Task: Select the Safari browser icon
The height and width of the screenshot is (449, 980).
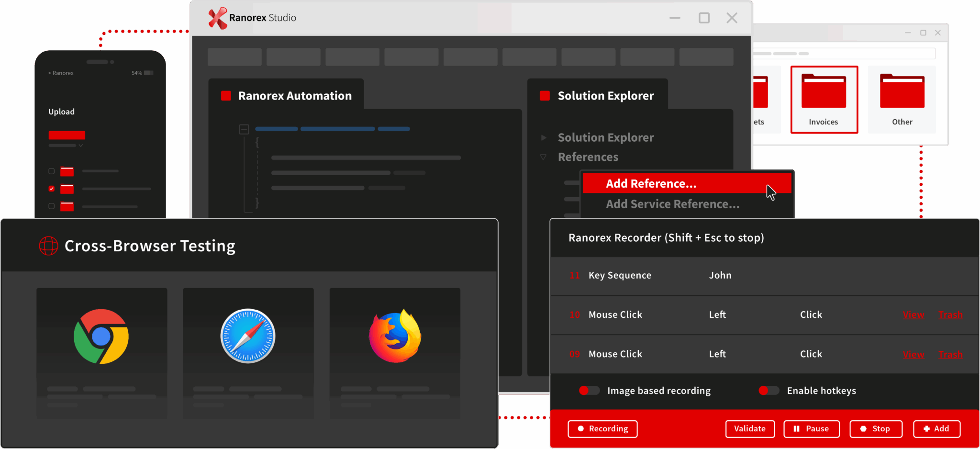Action: 248,335
